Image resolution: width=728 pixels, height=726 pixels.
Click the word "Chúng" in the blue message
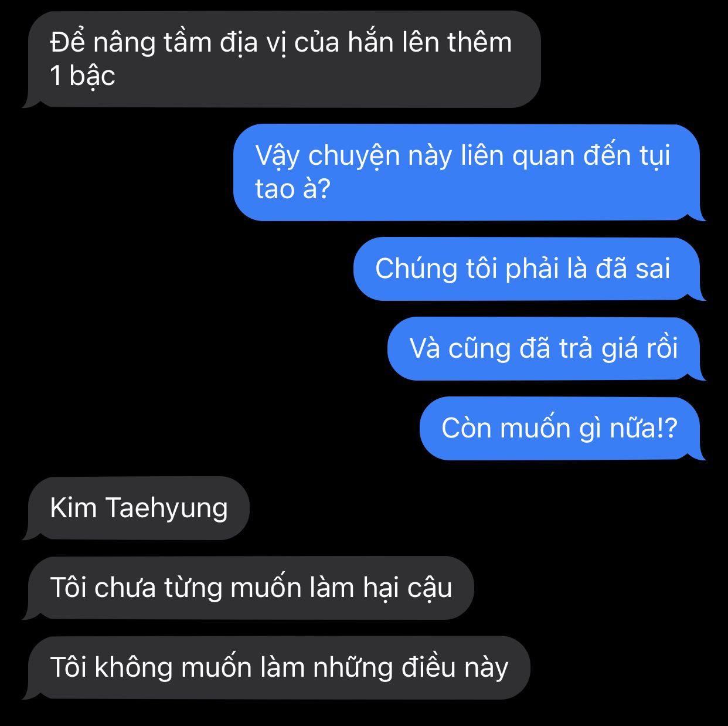[x=416, y=269]
